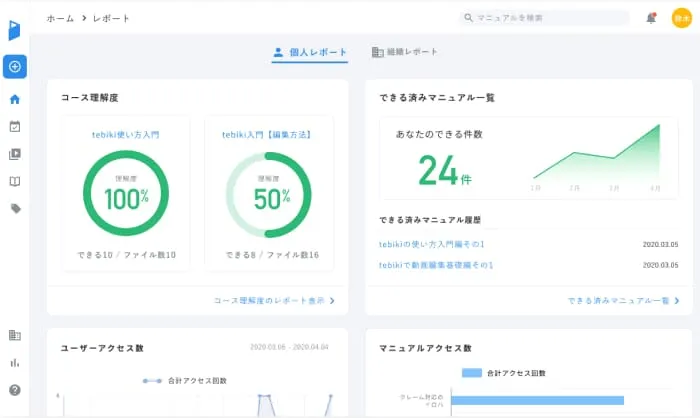Click chevron beside コース理解度のレポート表示
Viewport: 700px width, 418px height.
pos(332,301)
